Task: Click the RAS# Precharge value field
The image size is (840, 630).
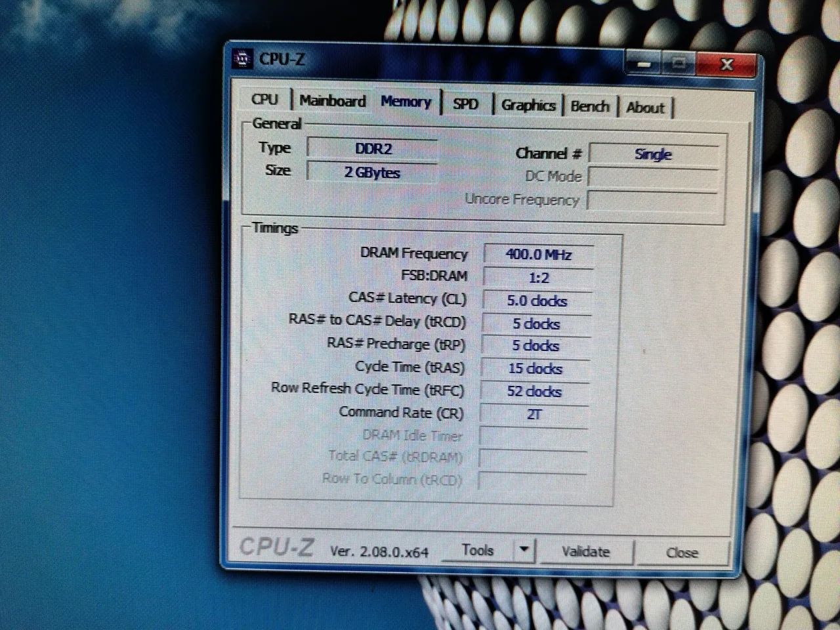Action: click(535, 346)
